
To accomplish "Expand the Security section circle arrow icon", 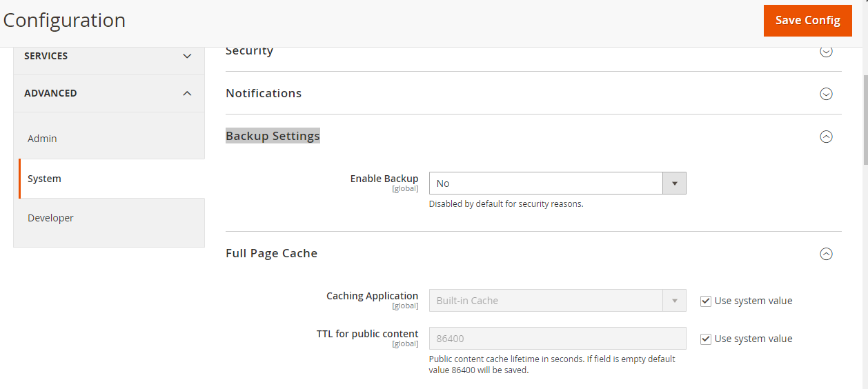I will point(826,51).
